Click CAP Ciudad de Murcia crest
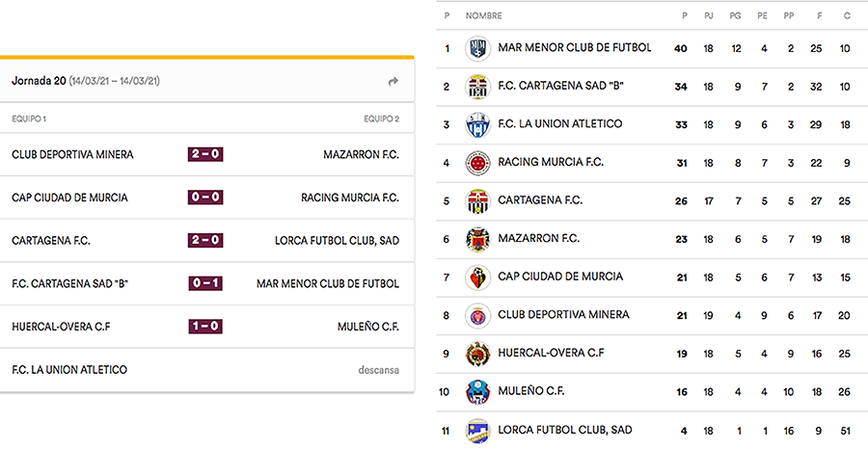This screenshot has height=449, width=868. point(477,277)
